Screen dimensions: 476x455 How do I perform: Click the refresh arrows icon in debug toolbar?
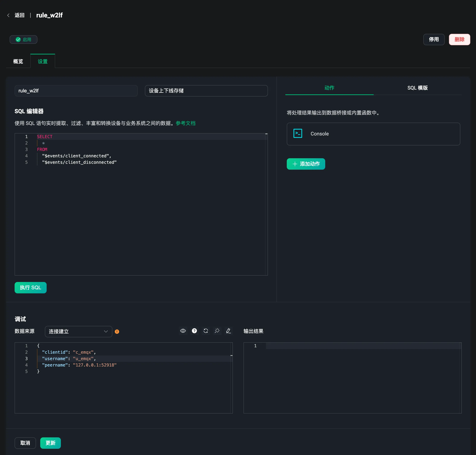click(x=206, y=331)
